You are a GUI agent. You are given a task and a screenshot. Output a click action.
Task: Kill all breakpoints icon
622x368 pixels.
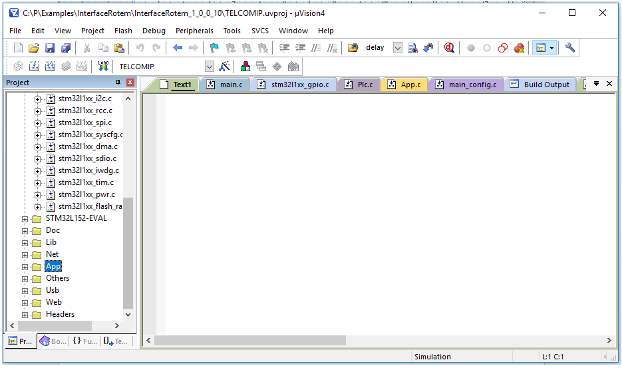click(x=519, y=48)
